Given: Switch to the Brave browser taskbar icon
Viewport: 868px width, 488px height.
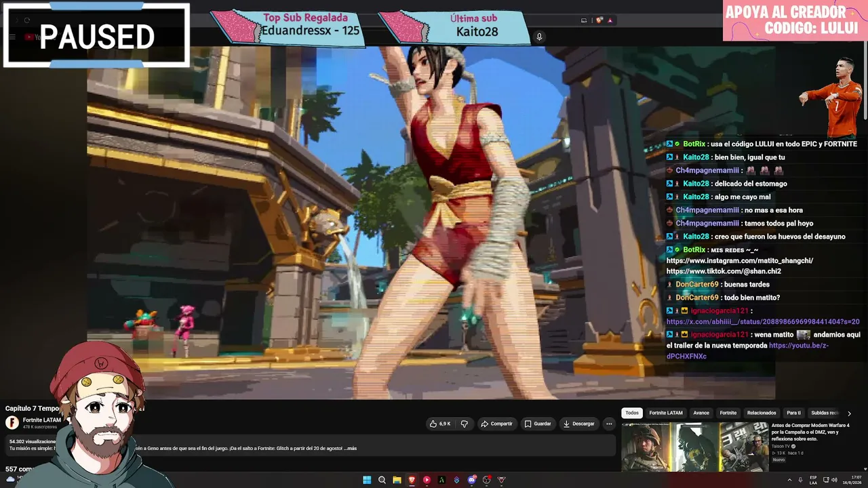Looking at the screenshot, I should (412, 480).
